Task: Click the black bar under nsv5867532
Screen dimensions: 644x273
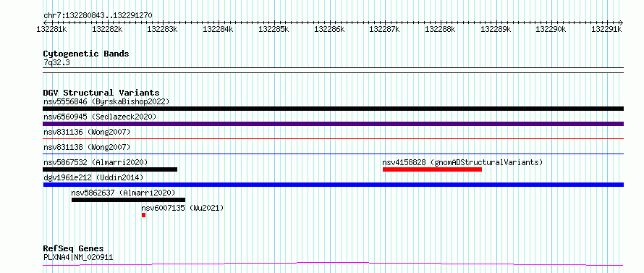Action: [x=110, y=169]
